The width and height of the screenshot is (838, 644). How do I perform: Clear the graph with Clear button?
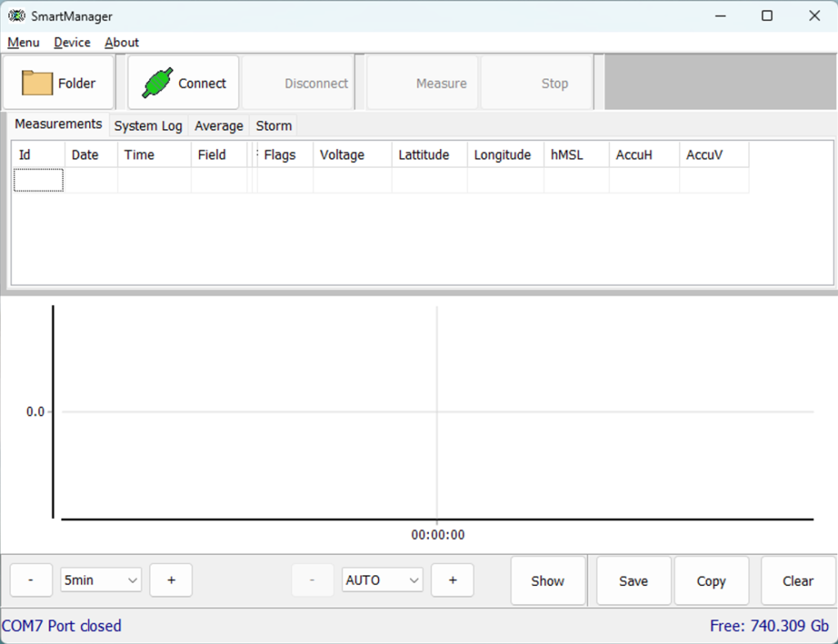click(798, 581)
